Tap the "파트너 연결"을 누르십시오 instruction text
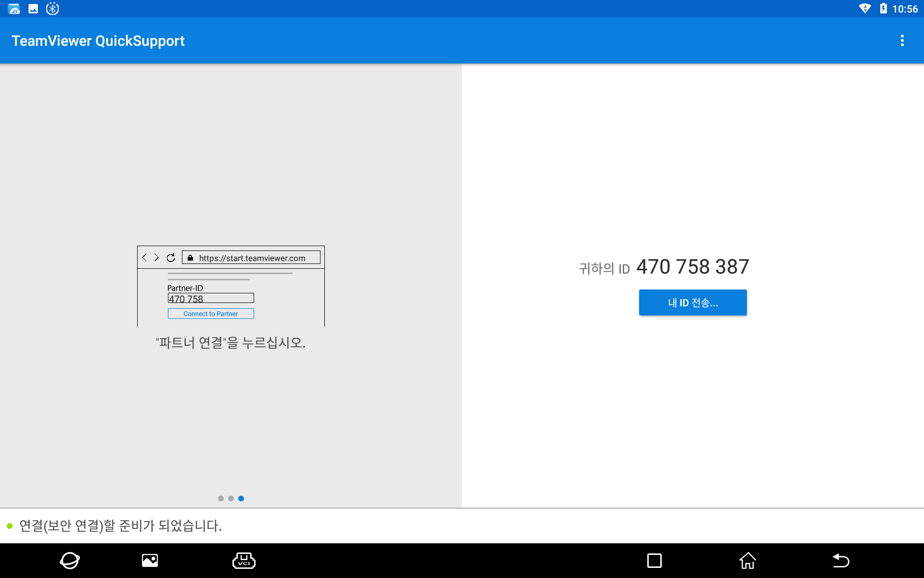924x578 pixels. click(231, 343)
